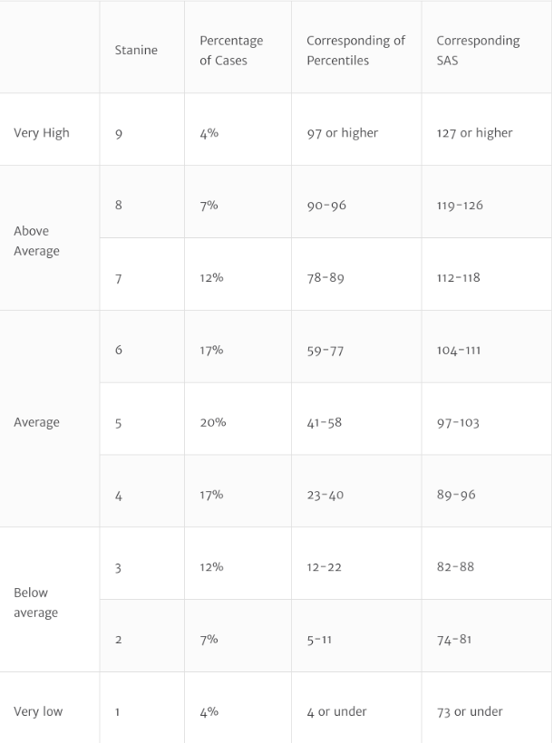Click the Very low row label
Image resolution: width=552 pixels, height=753 pixels.
tap(38, 711)
